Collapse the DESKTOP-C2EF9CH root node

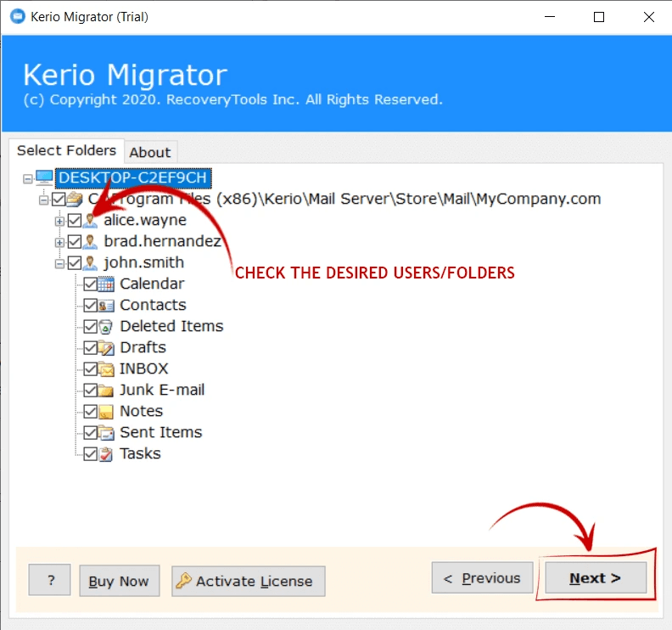[28, 179]
